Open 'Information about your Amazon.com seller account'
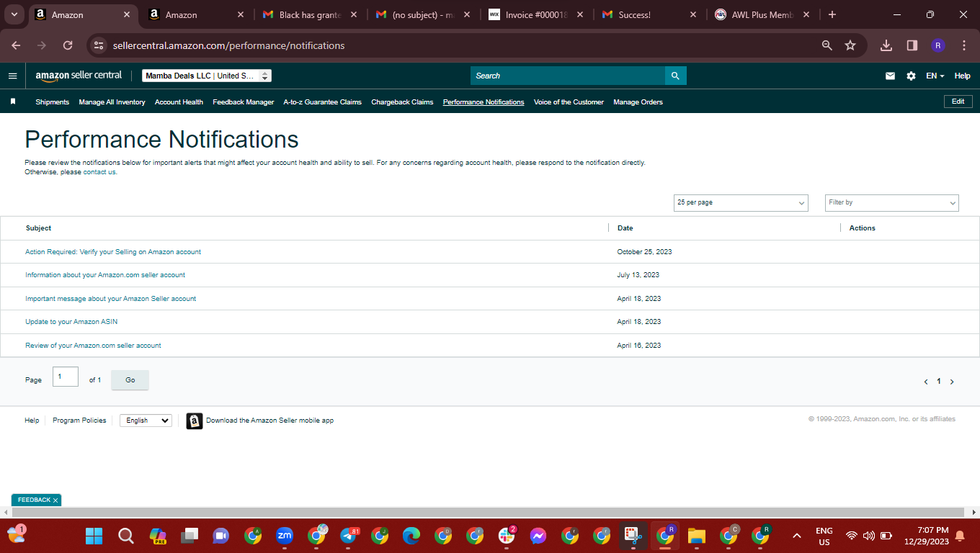The width and height of the screenshot is (980, 553). 105,275
